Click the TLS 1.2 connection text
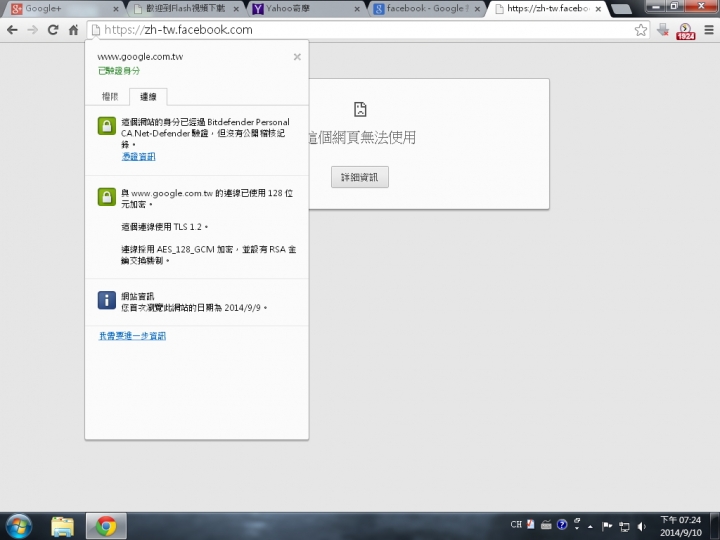The height and width of the screenshot is (540, 720). (x=164, y=227)
